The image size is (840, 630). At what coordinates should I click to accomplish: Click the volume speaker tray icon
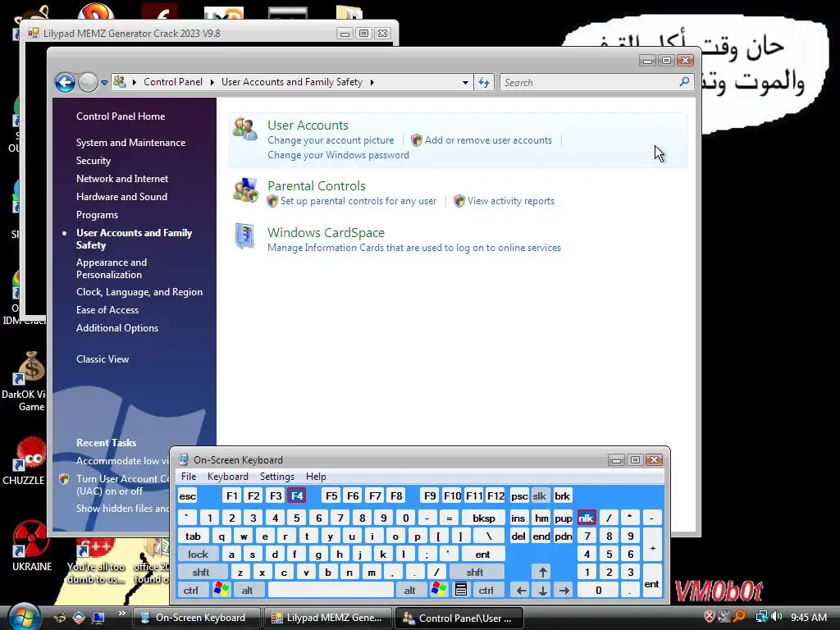tap(777, 617)
